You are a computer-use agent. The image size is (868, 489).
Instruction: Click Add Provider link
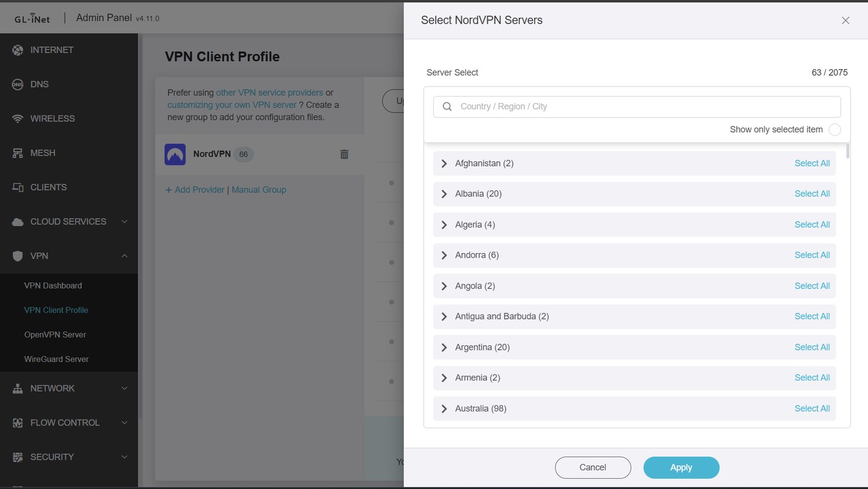(195, 190)
